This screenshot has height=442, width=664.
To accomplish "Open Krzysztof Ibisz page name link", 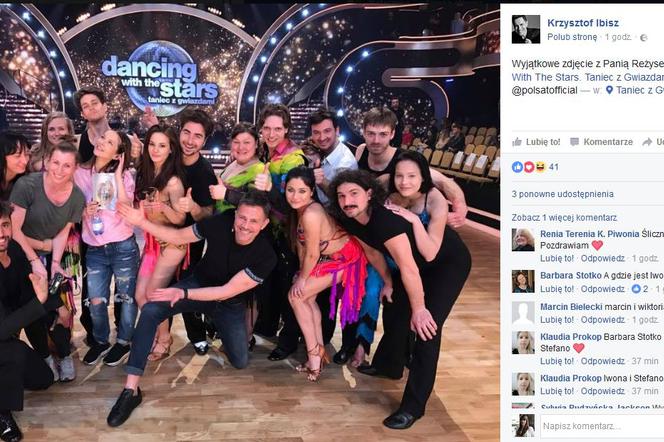I will click(x=583, y=23).
